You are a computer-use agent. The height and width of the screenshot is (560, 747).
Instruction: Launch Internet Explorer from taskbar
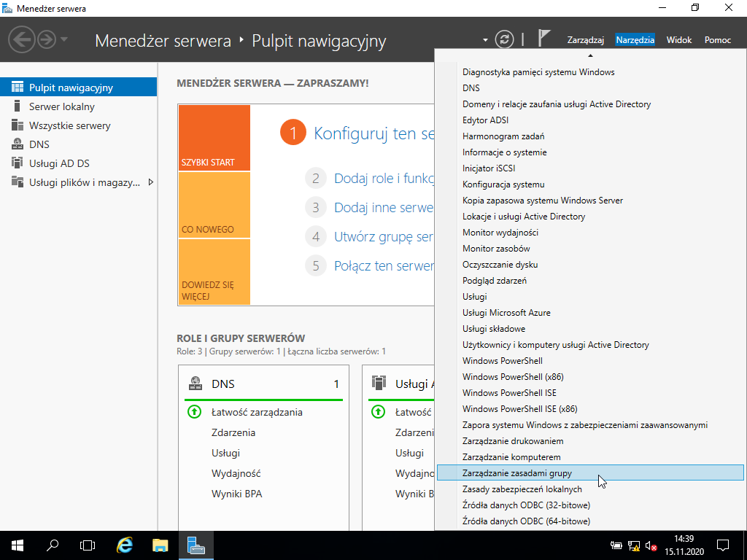tap(124, 545)
